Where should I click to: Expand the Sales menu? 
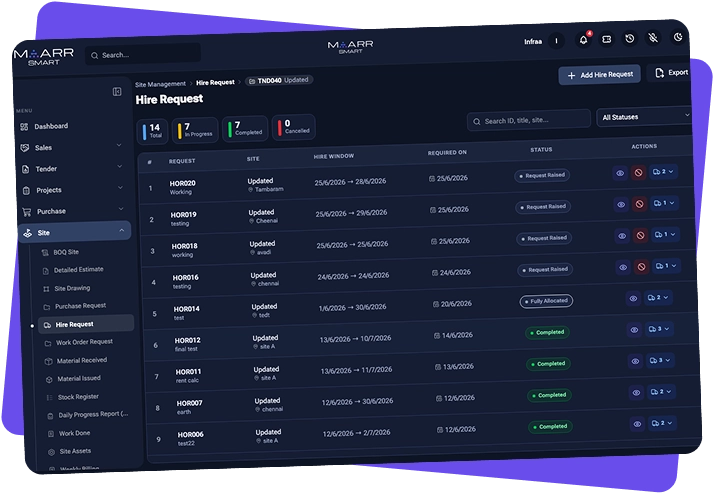point(73,147)
